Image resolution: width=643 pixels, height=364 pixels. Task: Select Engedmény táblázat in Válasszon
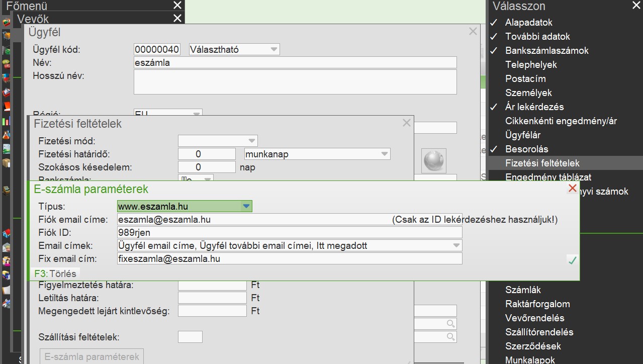tap(548, 177)
